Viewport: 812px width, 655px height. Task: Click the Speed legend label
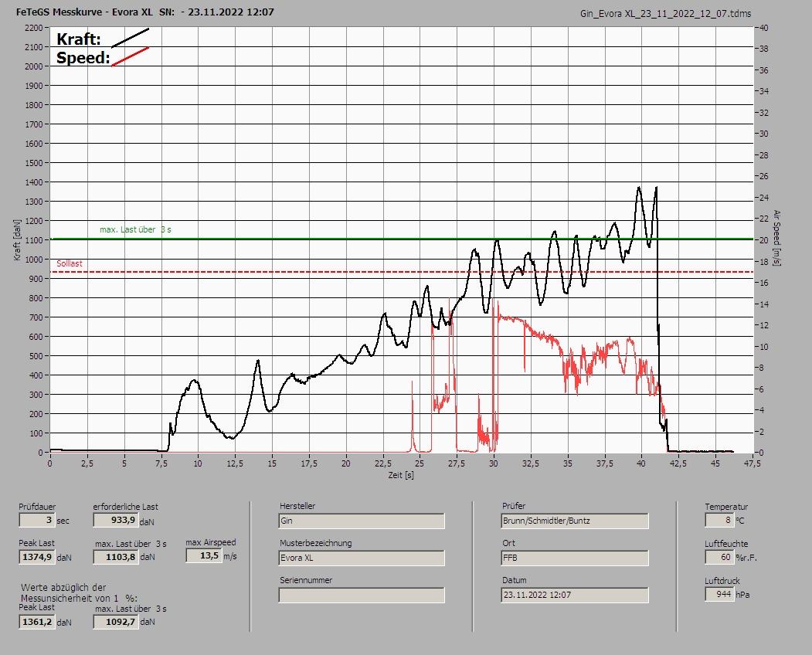(x=83, y=57)
